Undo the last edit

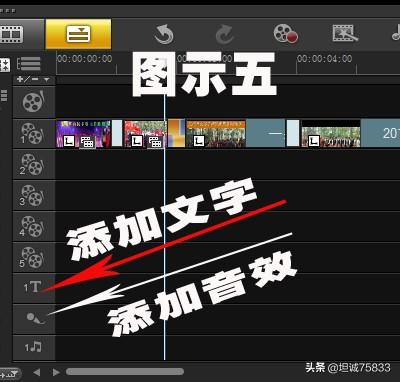pyautogui.click(x=164, y=35)
